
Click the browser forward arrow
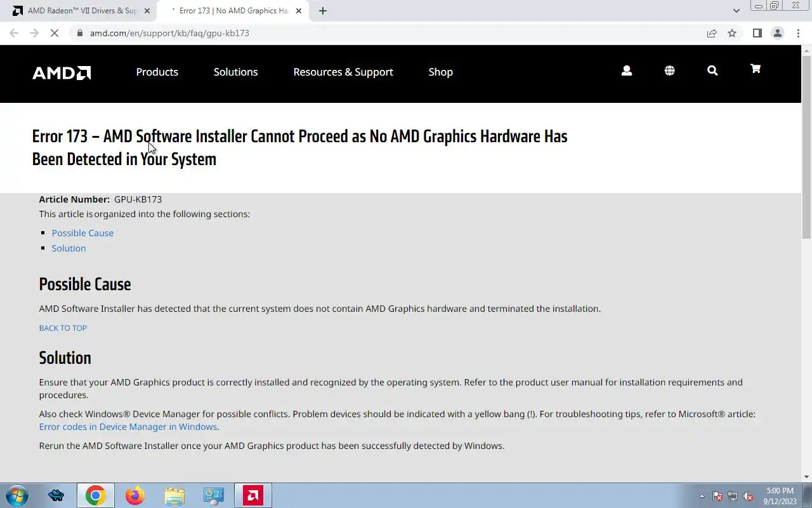pos(34,33)
